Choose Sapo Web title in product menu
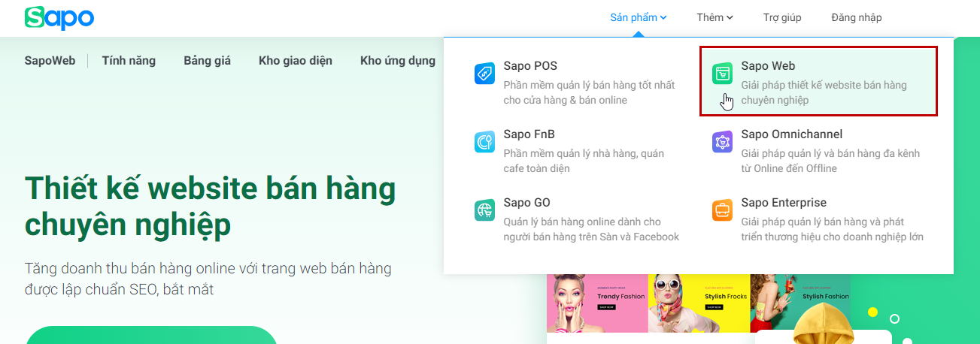This screenshot has width=980, height=344. [x=768, y=66]
